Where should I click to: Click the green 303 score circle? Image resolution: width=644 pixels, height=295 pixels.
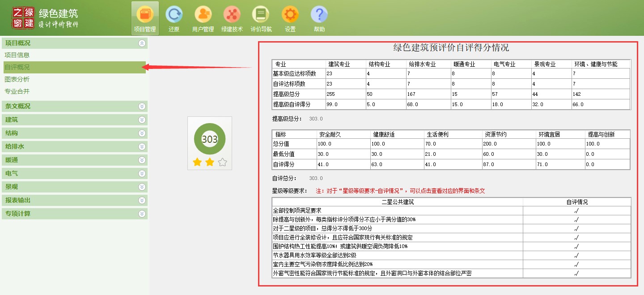[210, 139]
